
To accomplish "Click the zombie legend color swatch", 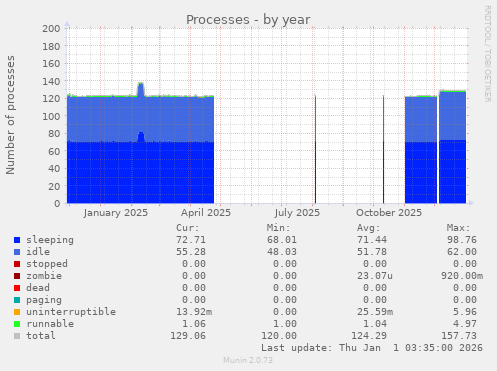I will click(x=17, y=276).
